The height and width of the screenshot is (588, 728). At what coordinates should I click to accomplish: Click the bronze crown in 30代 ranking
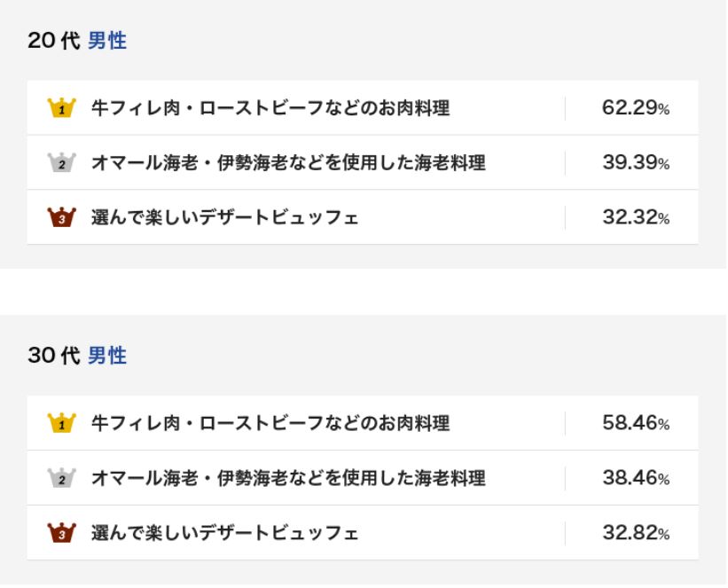pyautogui.click(x=61, y=533)
